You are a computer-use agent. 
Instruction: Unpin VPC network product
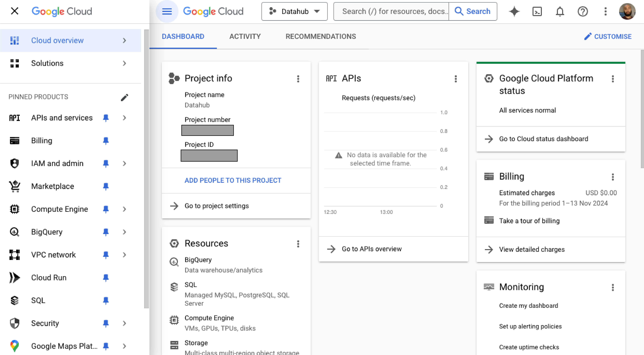(106, 255)
